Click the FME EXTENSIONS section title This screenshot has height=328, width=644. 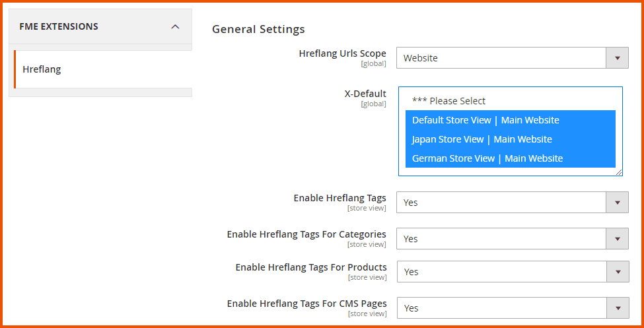(59, 26)
